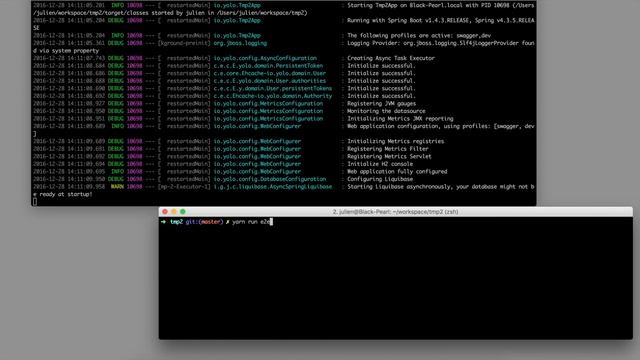Click the 'Initialize H2 console' message
The image size is (640, 360).
tap(380, 164)
